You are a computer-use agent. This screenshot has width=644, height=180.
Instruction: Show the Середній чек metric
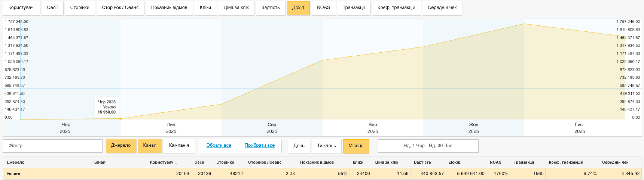tap(442, 8)
